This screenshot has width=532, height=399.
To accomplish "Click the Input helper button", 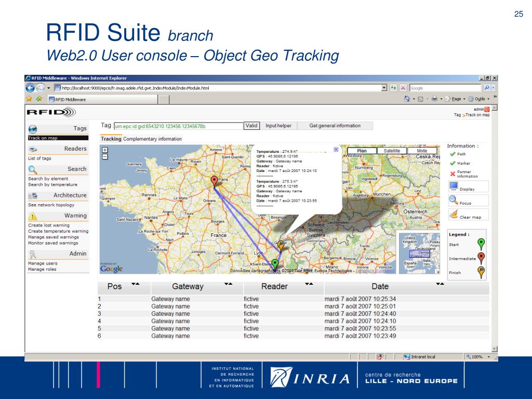I will click(x=278, y=126).
